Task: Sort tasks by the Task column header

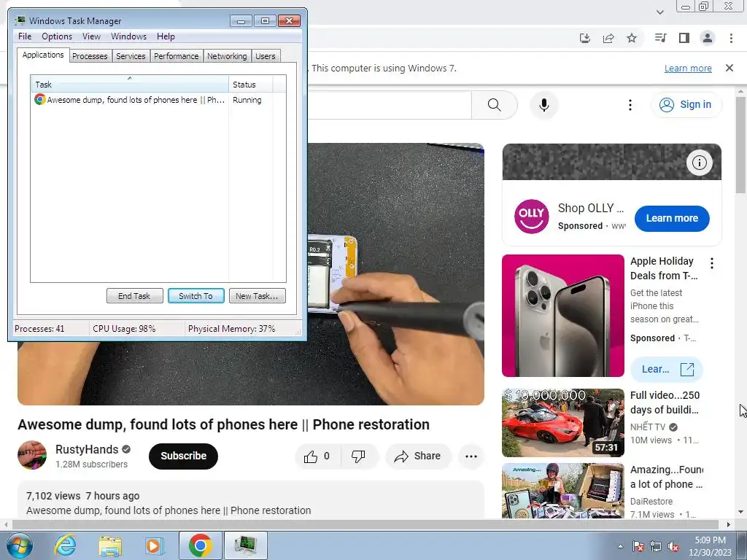Action: pyautogui.click(x=129, y=85)
